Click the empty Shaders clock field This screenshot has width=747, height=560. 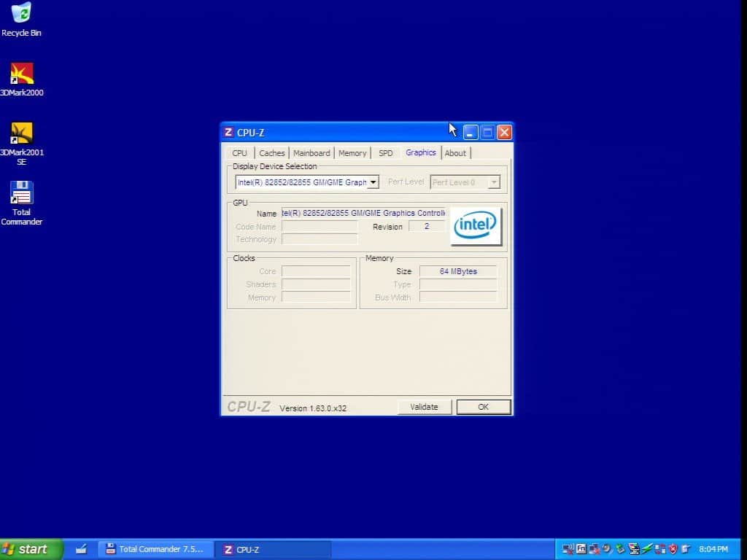(317, 284)
